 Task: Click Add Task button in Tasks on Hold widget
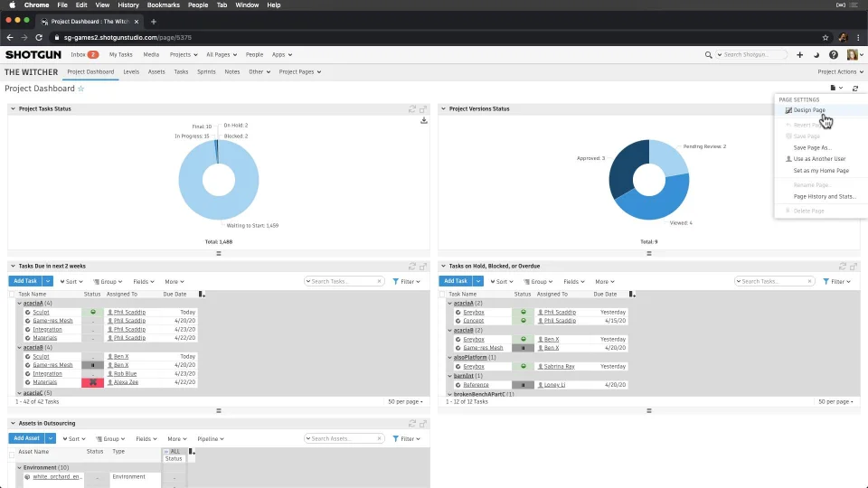click(456, 281)
